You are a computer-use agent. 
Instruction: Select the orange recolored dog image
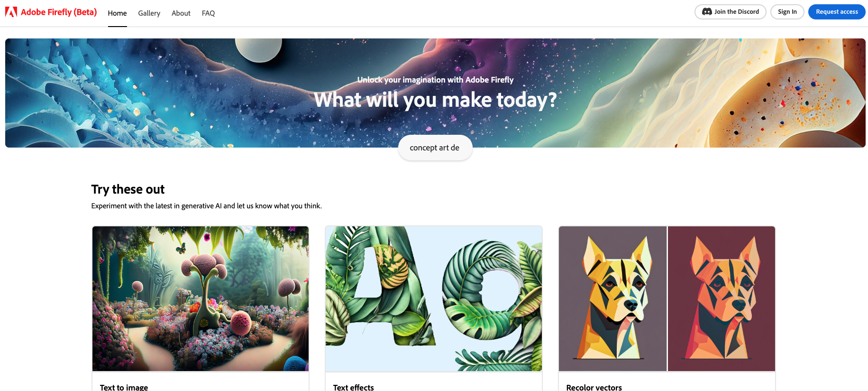(722, 298)
